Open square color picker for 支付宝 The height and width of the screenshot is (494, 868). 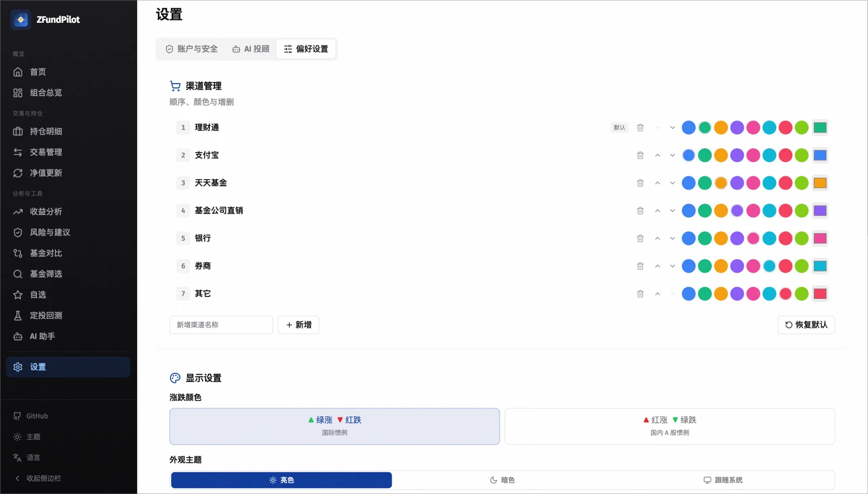(820, 155)
